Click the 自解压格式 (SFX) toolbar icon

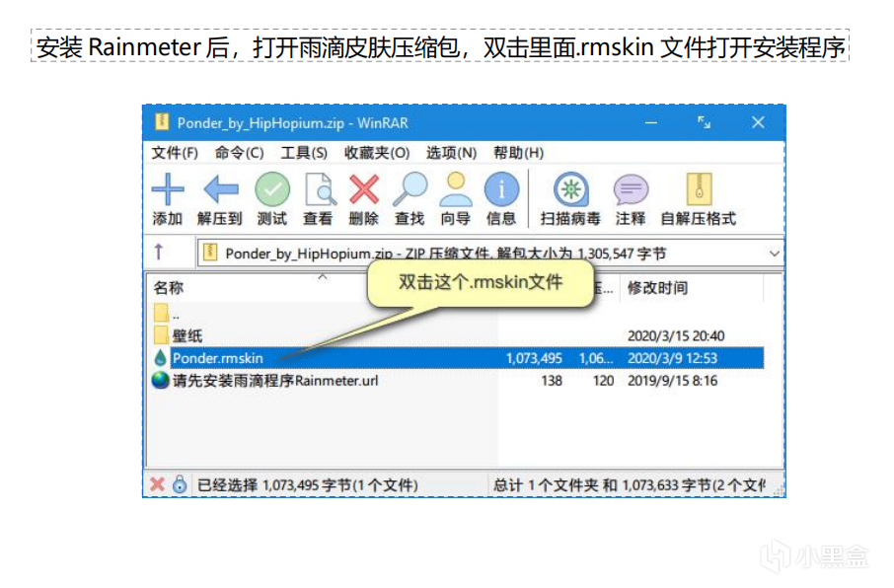(x=699, y=189)
